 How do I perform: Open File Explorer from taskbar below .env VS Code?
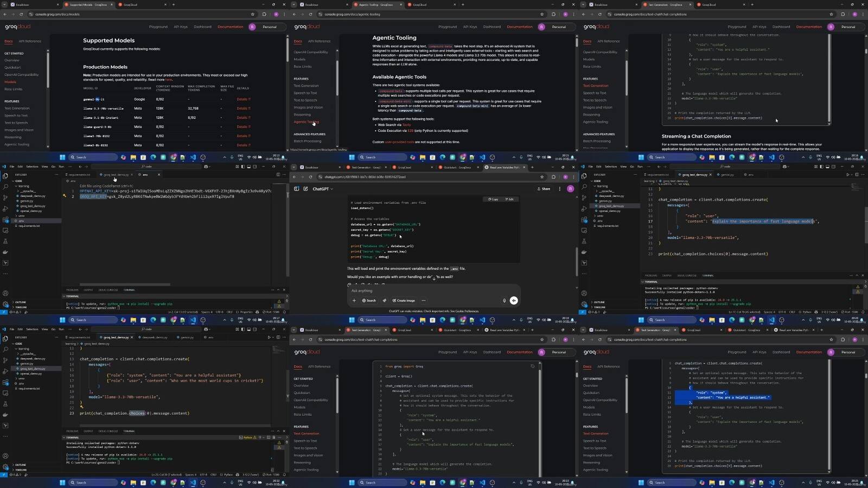pyautogui.click(x=133, y=320)
